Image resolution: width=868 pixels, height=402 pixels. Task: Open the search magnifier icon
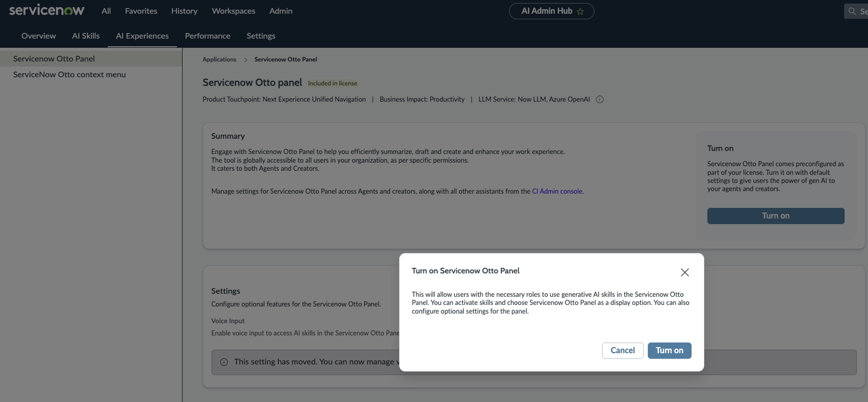tap(852, 11)
